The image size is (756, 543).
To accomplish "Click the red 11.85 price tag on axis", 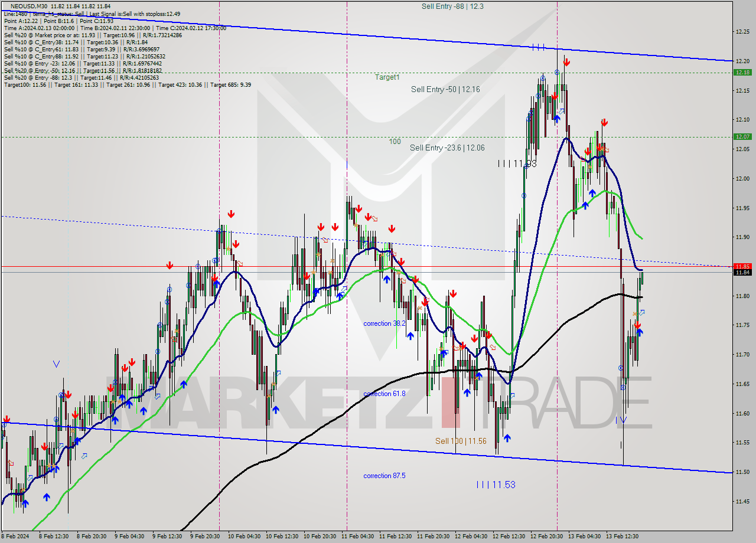I will pyautogui.click(x=742, y=266).
